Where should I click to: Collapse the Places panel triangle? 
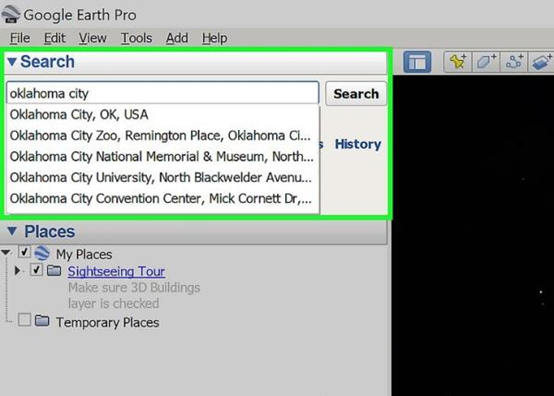12,231
